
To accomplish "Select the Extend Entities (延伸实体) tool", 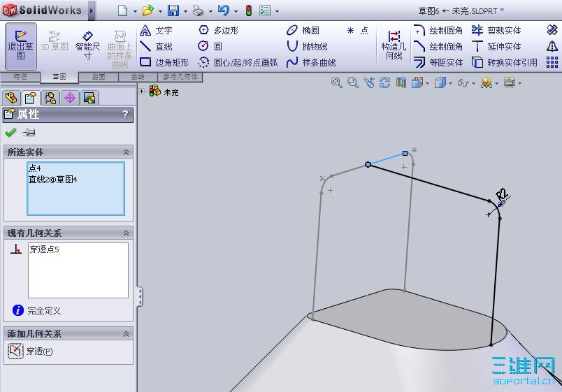I will [496, 46].
